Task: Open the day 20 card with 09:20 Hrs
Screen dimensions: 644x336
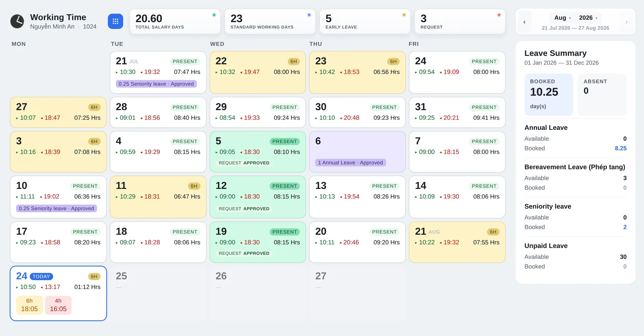Action: [x=357, y=242]
